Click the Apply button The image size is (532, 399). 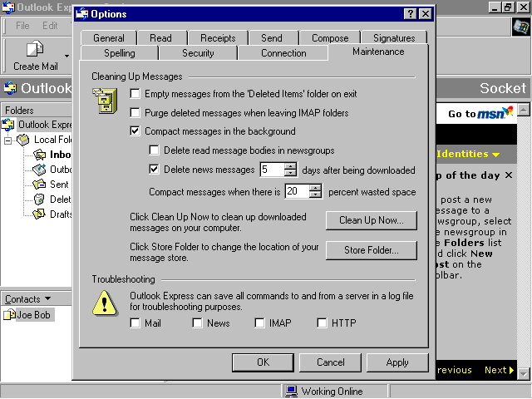397,362
